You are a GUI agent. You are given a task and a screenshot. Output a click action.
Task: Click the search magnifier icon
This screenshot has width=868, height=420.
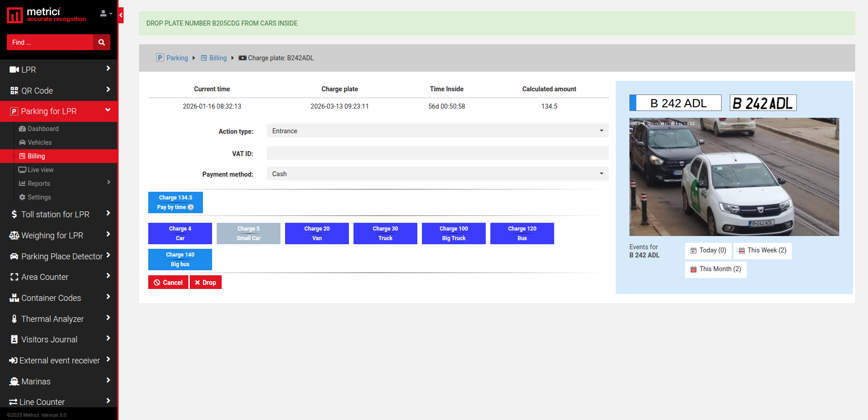[102, 42]
